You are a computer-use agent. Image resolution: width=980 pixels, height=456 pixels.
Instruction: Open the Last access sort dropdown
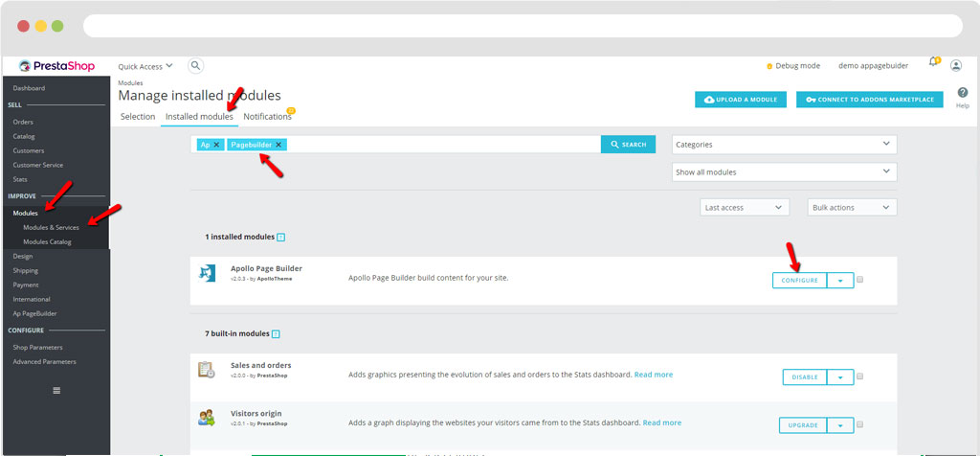click(x=745, y=208)
